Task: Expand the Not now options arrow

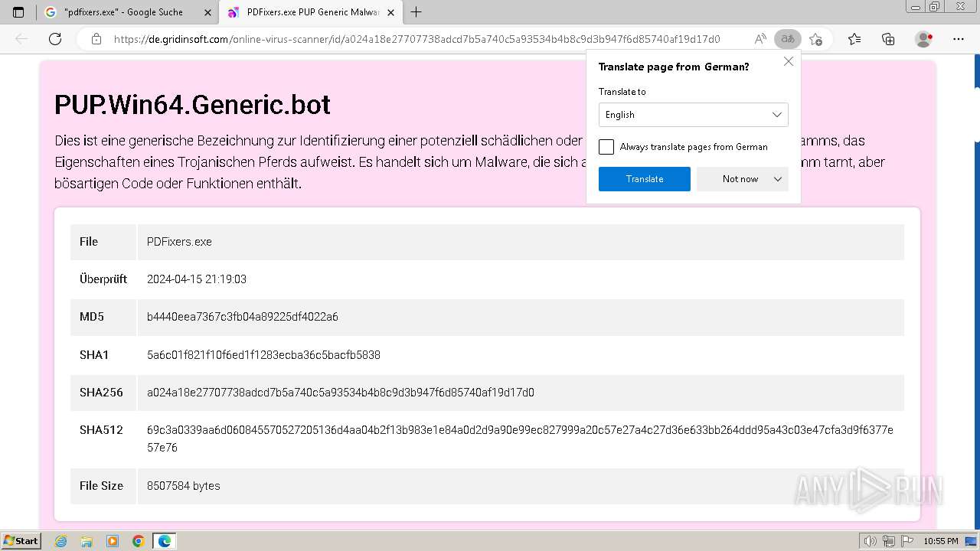Action: click(x=778, y=179)
